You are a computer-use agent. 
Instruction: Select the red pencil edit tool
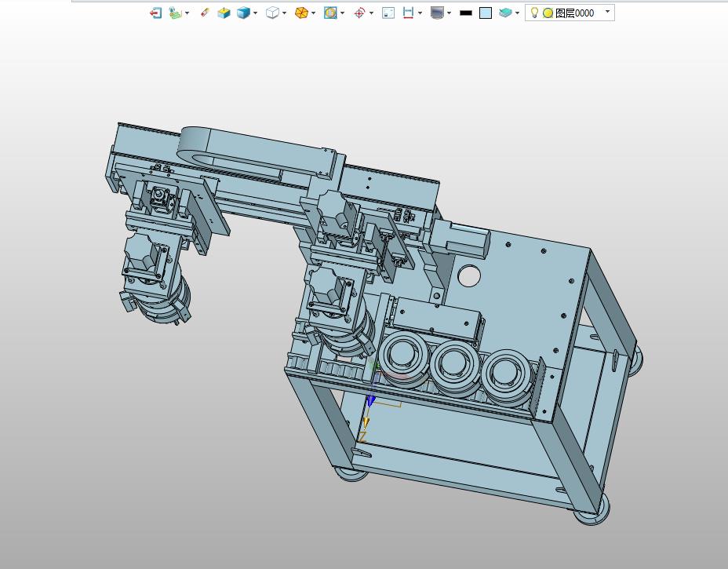(x=205, y=13)
